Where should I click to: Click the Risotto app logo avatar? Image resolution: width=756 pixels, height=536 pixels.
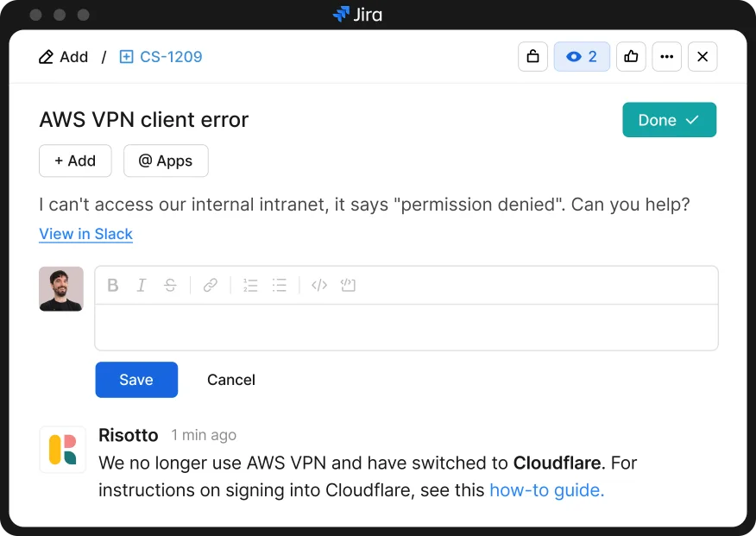pos(63,449)
